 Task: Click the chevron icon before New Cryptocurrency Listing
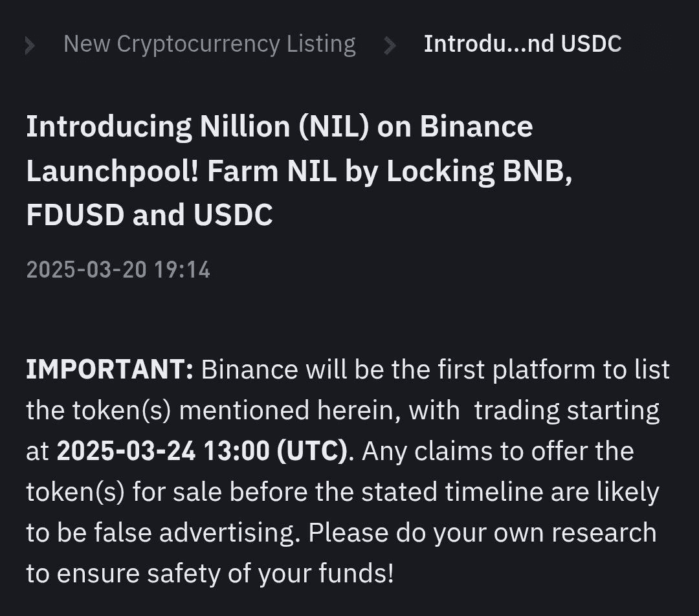[x=30, y=44]
